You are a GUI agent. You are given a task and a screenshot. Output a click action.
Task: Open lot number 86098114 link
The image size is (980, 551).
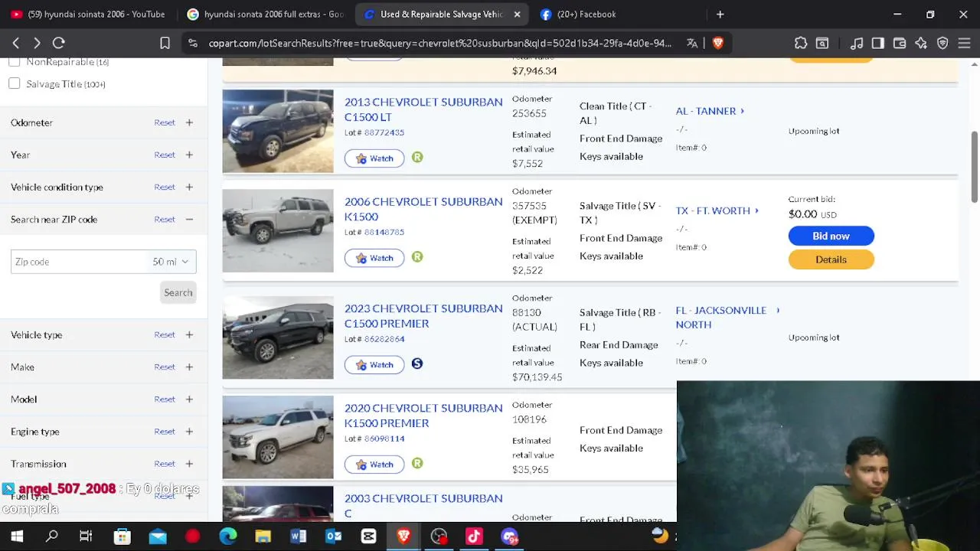click(x=384, y=439)
